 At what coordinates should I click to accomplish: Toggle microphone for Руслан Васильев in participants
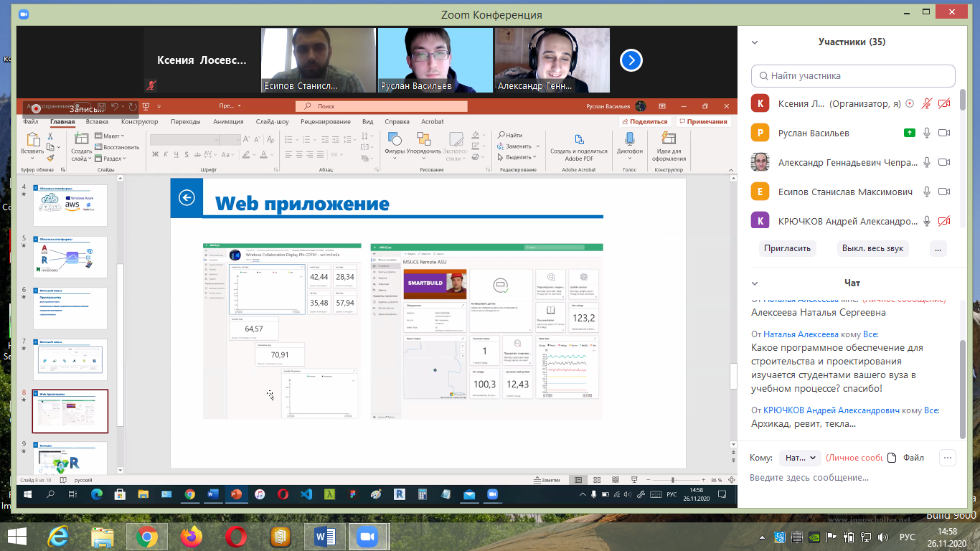click(x=927, y=133)
